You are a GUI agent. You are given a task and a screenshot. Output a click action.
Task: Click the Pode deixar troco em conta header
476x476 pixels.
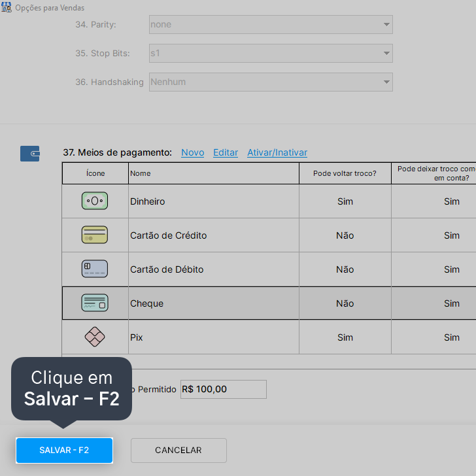click(434, 173)
